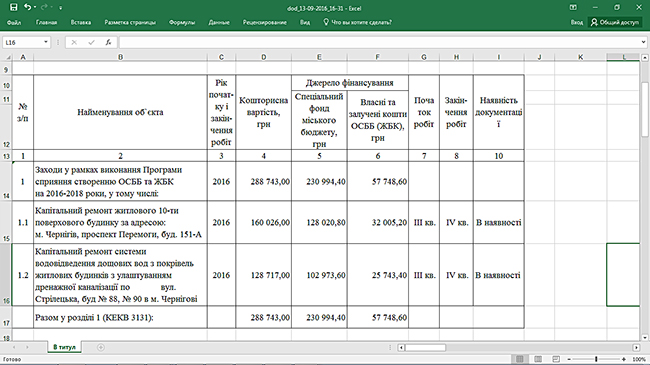Undo the last action with the arrow icon

[27, 7]
